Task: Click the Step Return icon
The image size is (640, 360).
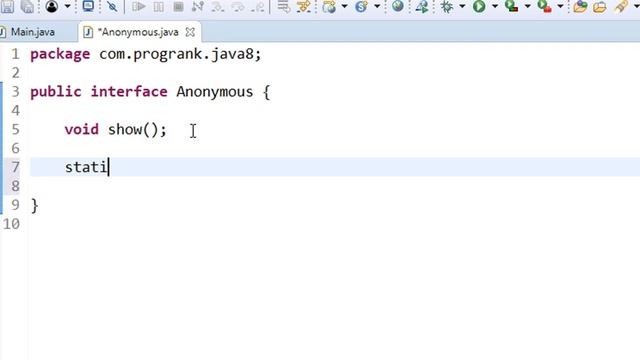Action: pyautogui.click(x=257, y=6)
